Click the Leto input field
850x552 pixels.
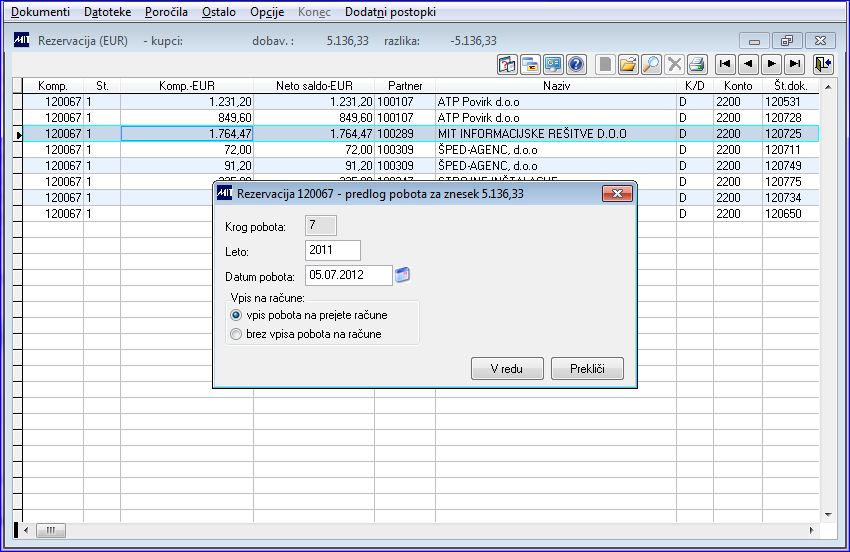coord(333,250)
